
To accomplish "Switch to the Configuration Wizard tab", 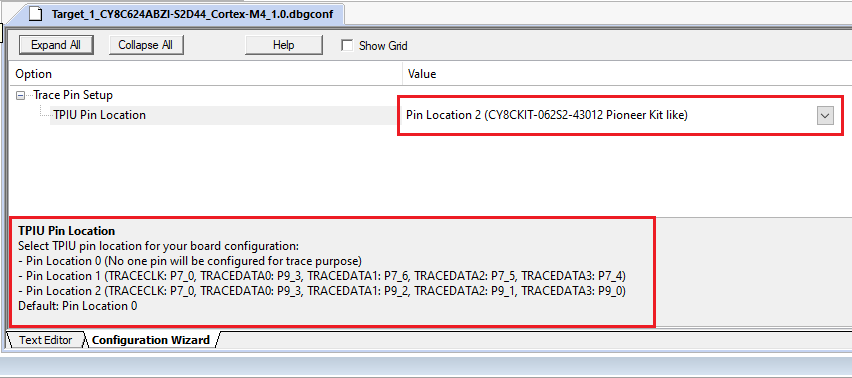I will pyautogui.click(x=151, y=340).
